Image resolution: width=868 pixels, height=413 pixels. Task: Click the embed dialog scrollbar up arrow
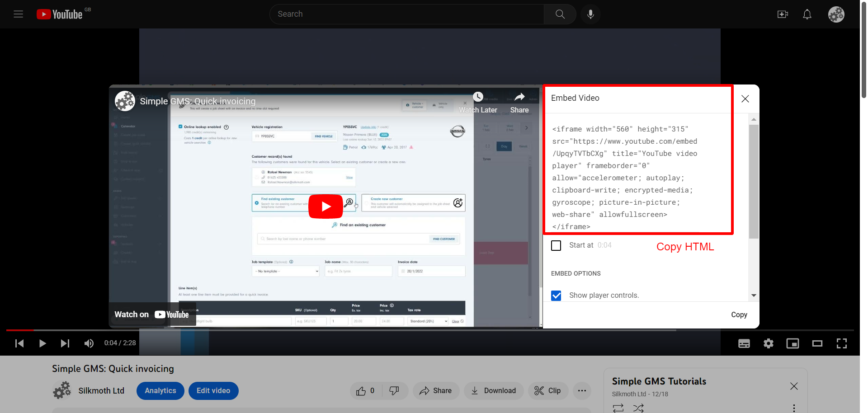coord(754,119)
